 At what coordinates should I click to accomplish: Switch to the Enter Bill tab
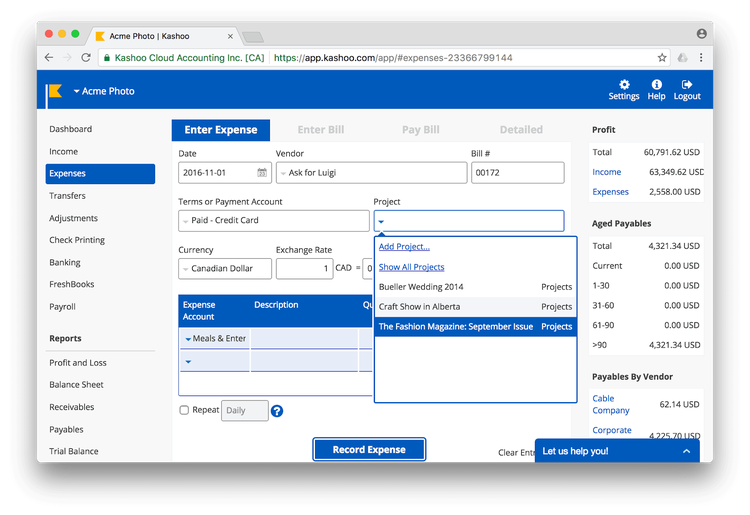320,130
